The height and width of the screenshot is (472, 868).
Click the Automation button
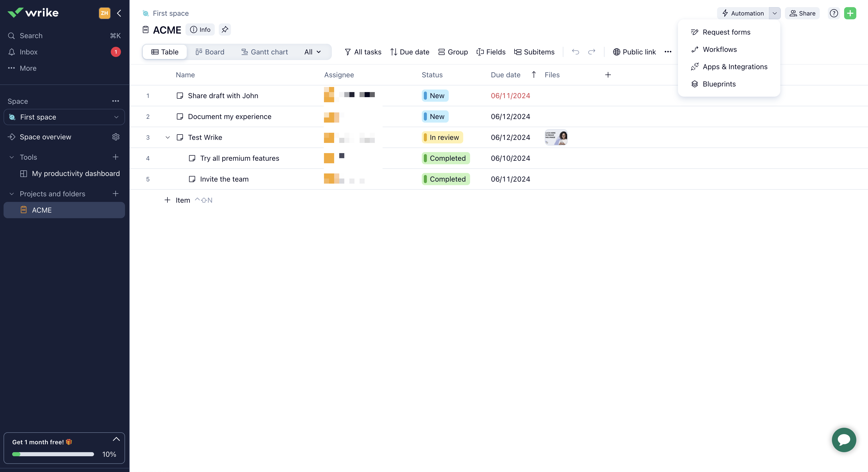(x=743, y=13)
